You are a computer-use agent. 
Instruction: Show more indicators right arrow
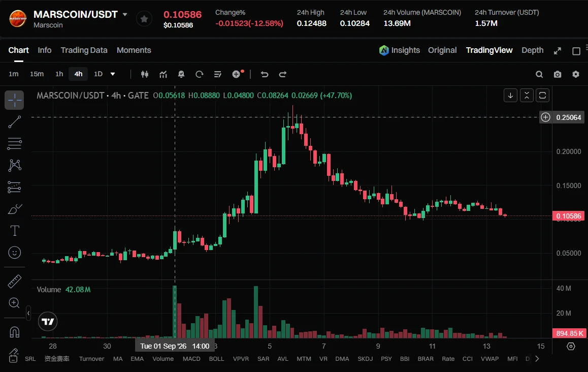click(537, 359)
